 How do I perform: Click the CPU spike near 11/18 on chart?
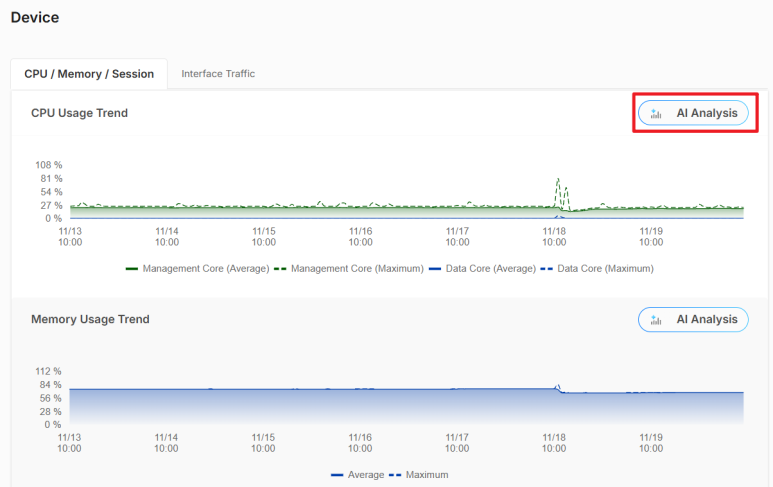558,183
